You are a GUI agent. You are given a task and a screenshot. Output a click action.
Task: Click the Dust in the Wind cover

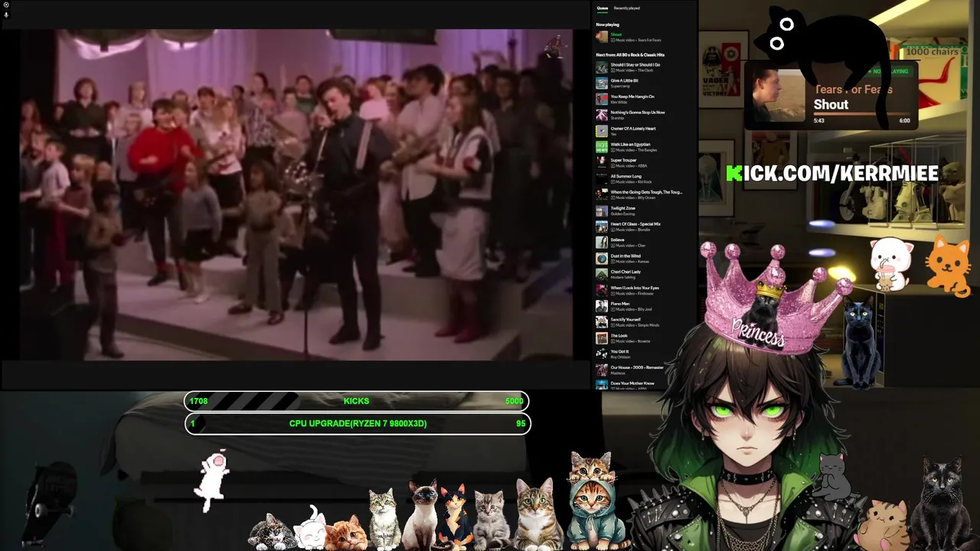point(602,259)
